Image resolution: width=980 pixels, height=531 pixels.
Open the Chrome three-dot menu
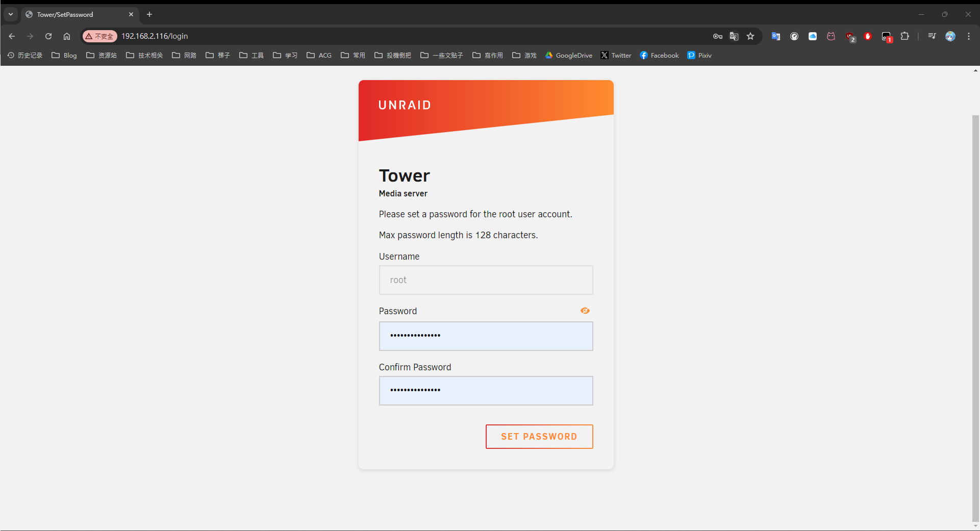click(x=969, y=36)
